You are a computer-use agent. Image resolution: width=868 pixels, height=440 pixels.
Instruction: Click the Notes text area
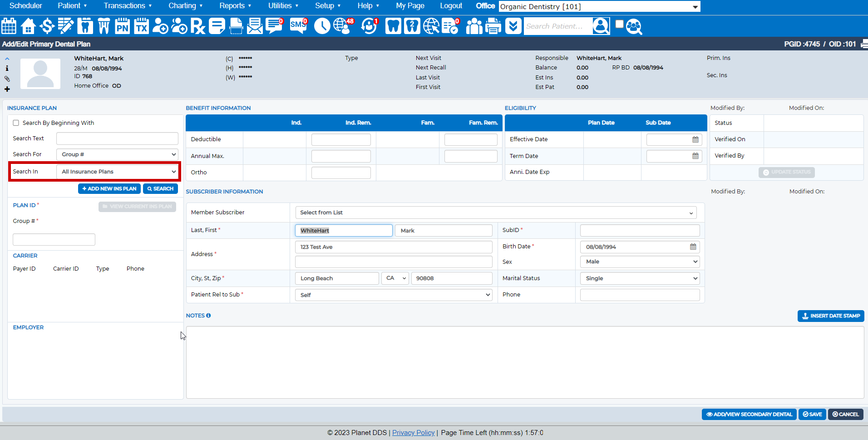click(525, 362)
